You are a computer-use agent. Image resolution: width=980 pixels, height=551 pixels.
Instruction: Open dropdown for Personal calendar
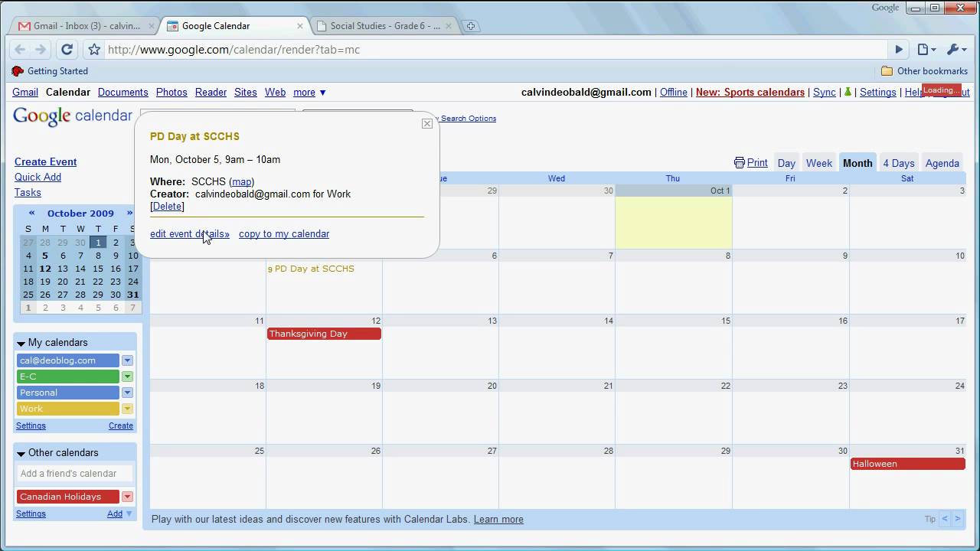pos(127,393)
